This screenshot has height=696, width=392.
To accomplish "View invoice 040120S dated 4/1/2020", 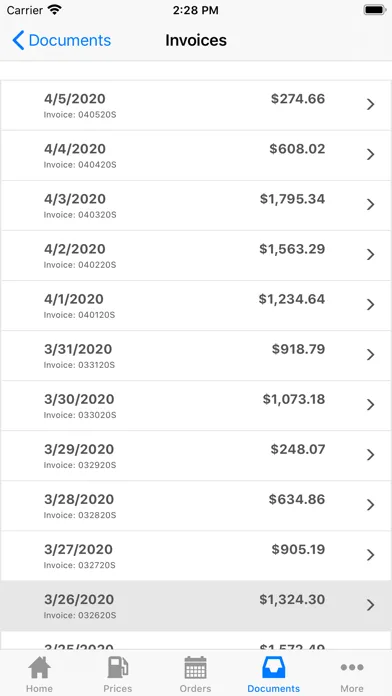I will click(x=196, y=306).
